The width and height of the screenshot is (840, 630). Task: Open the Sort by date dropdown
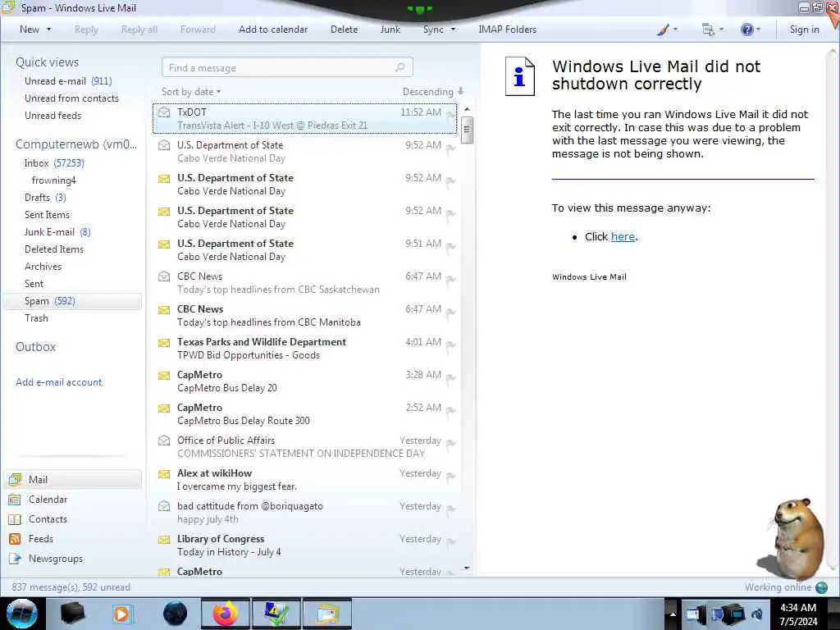click(191, 92)
